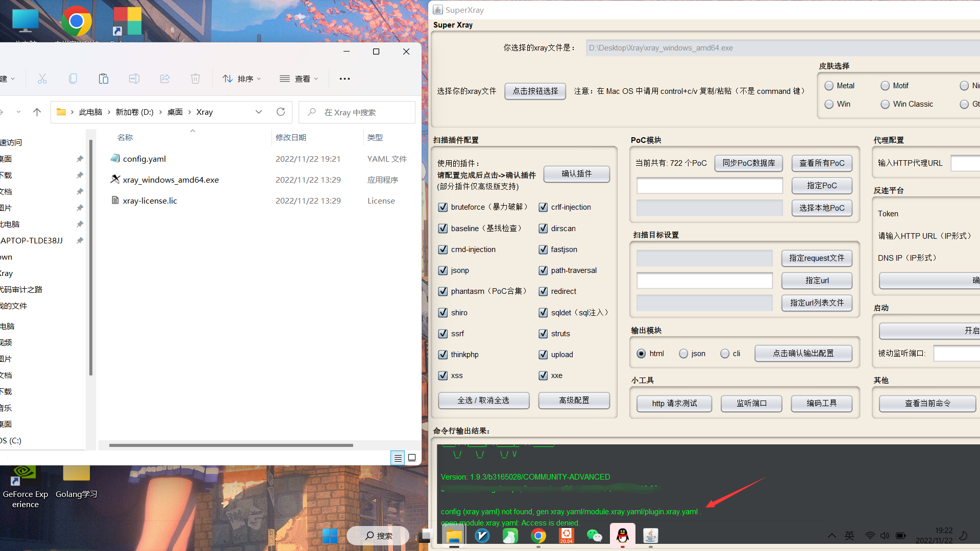Screen dimensions: 980x551
Task: Expand the address bar history dropdown
Action: point(259,112)
